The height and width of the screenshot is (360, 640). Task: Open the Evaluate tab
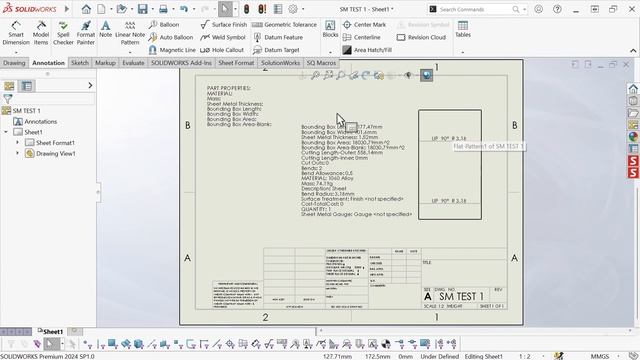(133, 63)
